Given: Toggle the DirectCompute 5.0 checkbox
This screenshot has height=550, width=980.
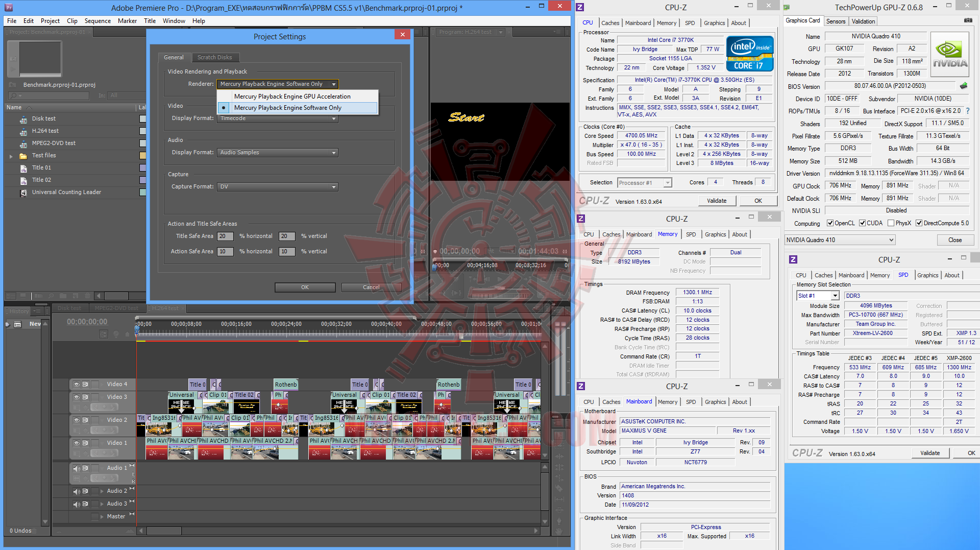Looking at the screenshot, I should [x=919, y=223].
